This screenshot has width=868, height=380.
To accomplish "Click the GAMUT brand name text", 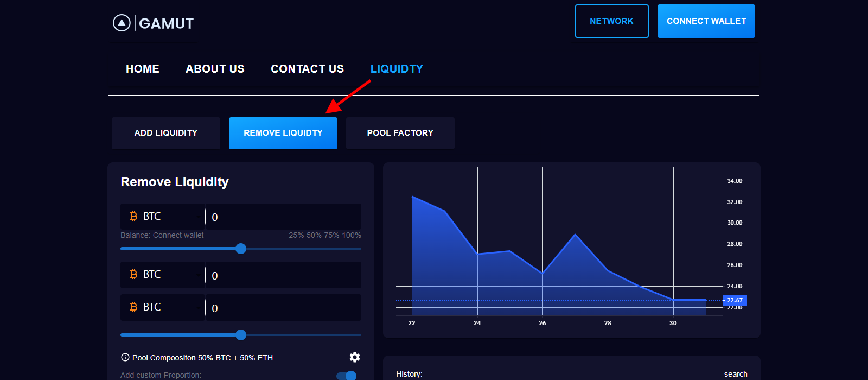I will (x=167, y=23).
